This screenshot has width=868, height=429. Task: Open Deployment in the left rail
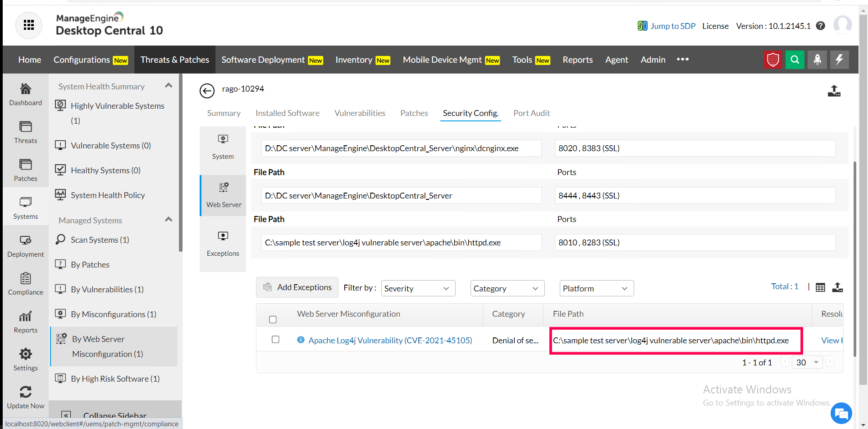click(x=26, y=246)
